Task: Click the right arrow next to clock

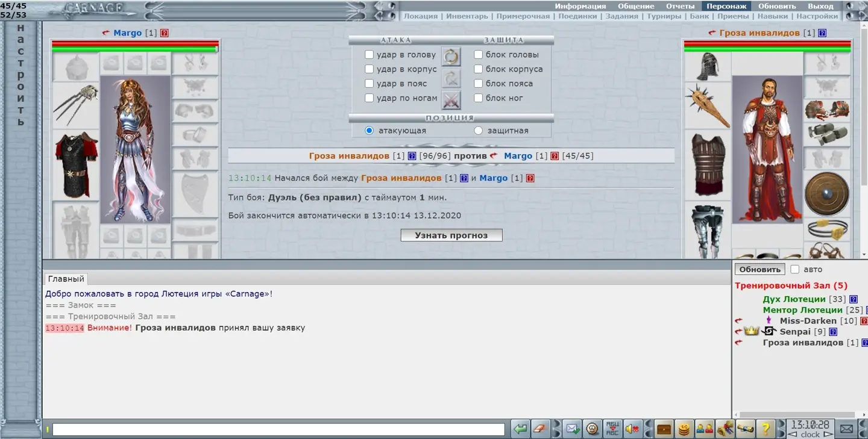Action: click(x=828, y=434)
